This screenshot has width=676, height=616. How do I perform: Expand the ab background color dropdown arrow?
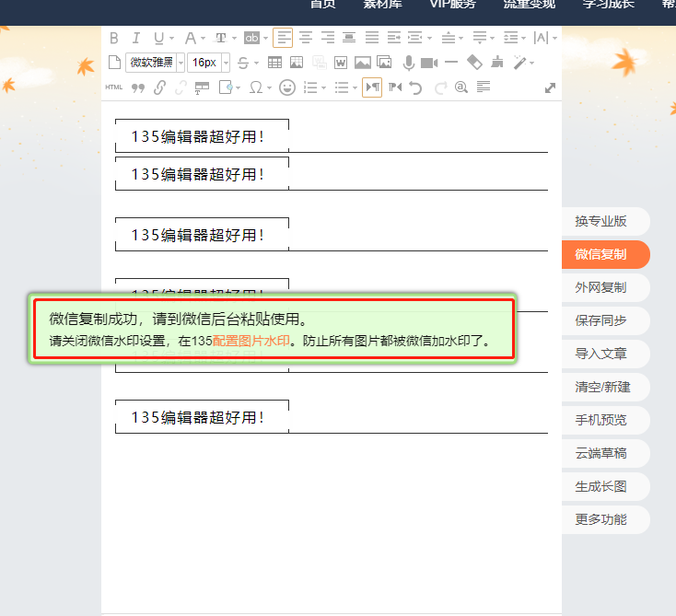265,39
